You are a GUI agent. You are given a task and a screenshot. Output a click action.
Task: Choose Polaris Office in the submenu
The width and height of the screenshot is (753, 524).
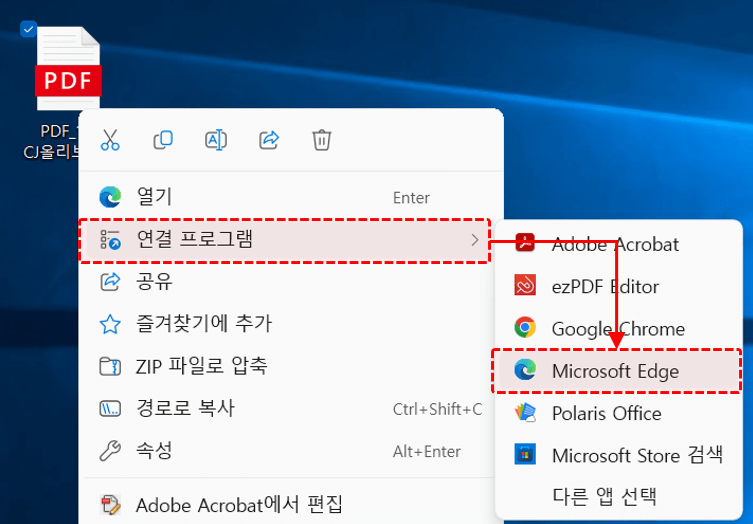[x=618, y=414]
